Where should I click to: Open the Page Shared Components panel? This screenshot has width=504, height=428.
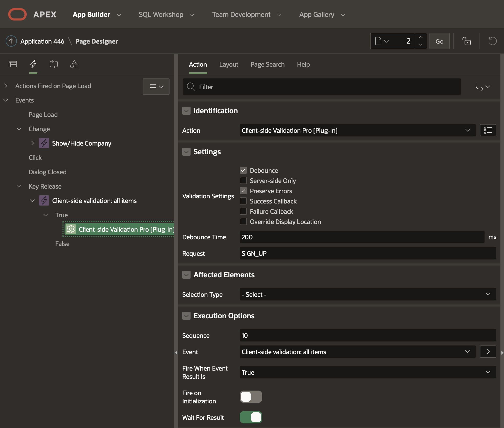point(74,64)
